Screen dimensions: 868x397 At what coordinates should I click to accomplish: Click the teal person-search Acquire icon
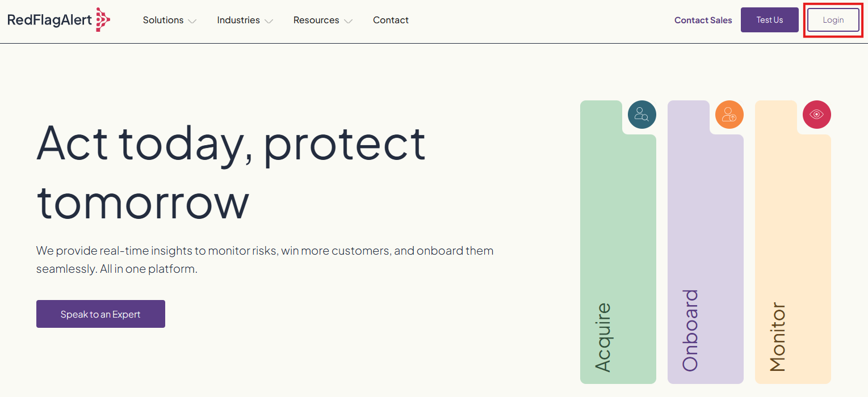641,115
